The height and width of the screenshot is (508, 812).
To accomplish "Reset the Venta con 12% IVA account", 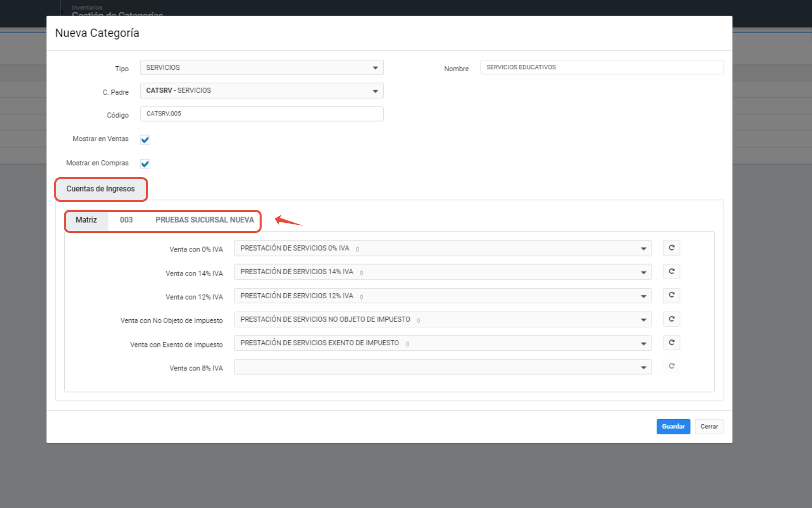I will 671,295.
